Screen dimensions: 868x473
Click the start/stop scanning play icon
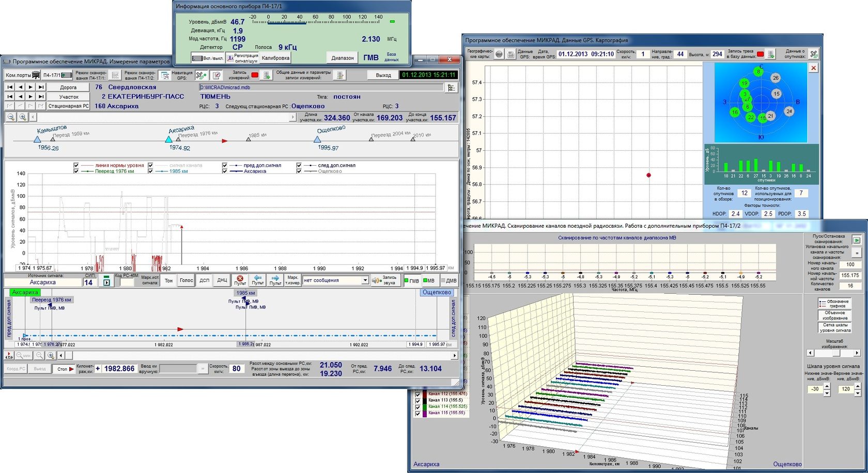click(x=856, y=240)
